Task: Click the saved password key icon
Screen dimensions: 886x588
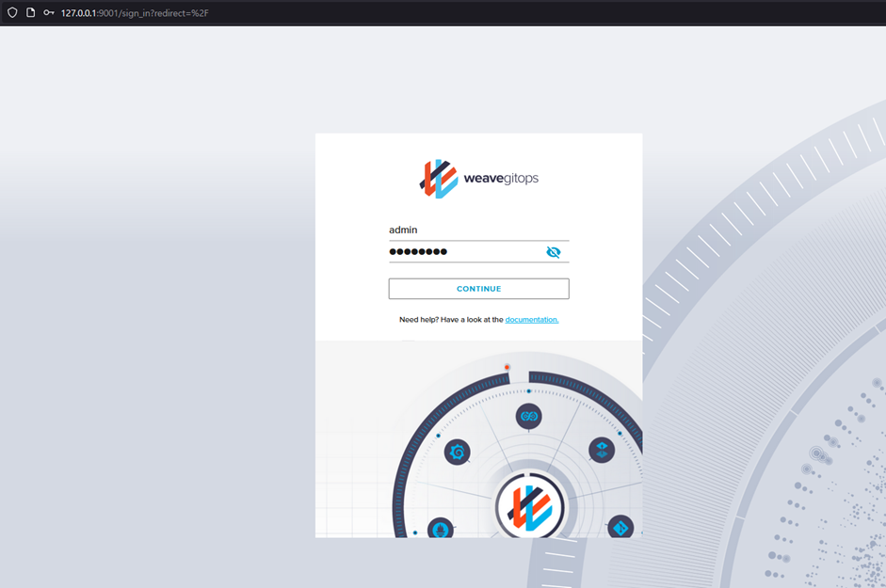Action: 49,12
